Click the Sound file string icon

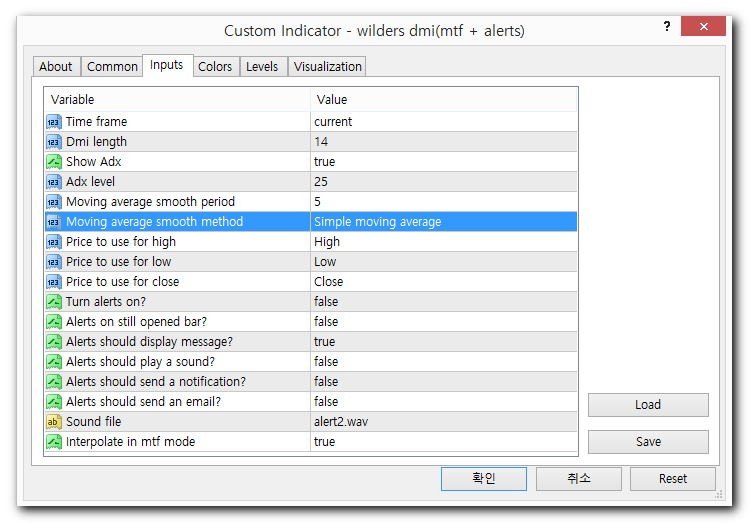(54, 422)
